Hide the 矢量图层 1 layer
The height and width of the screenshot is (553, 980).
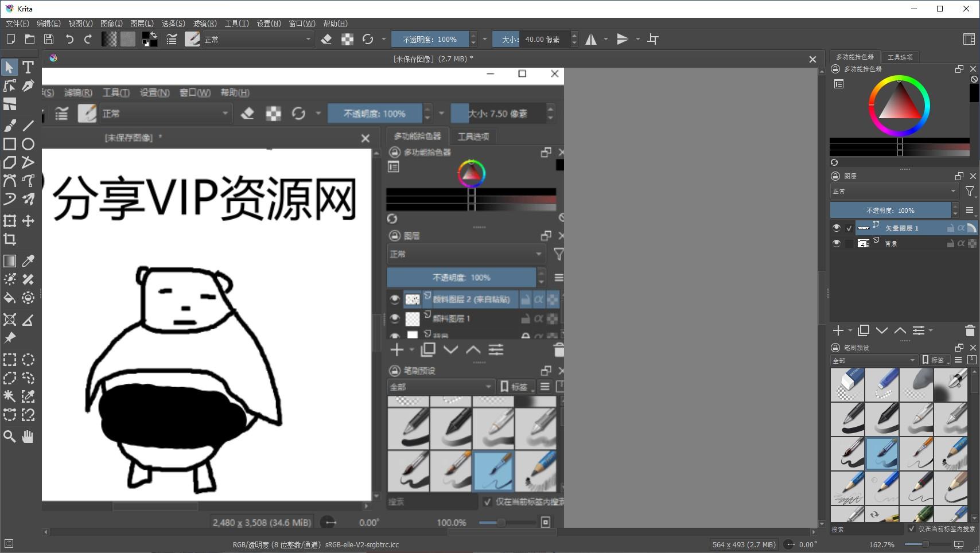837,227
